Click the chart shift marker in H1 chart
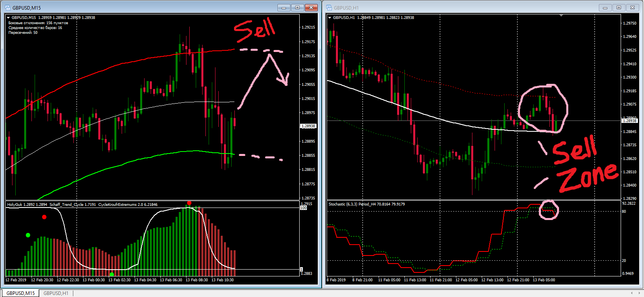The width and height of the screenshot is (644, 297). [x=561, y=16]
